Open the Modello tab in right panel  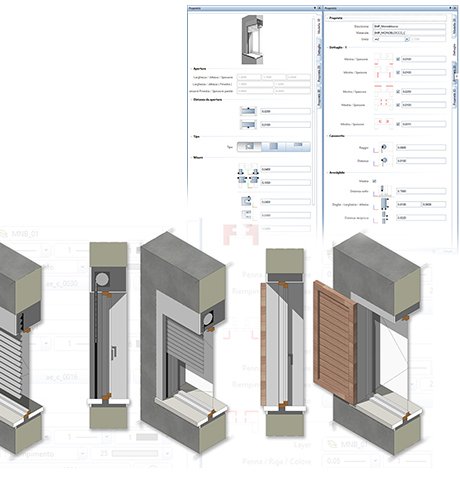click(454, 26)
